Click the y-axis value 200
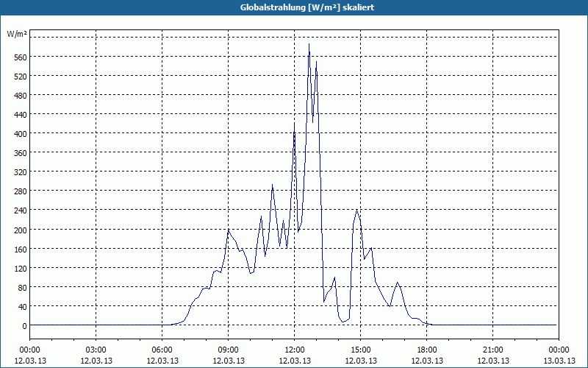This screenshot has width=588, height=368. 21,230
